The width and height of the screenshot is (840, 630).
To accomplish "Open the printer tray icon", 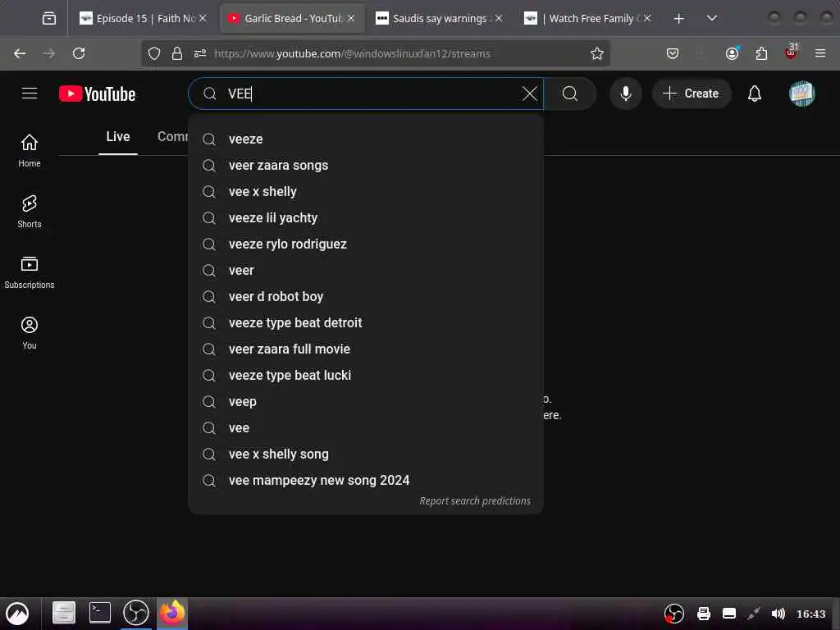I will pos(704,614).
